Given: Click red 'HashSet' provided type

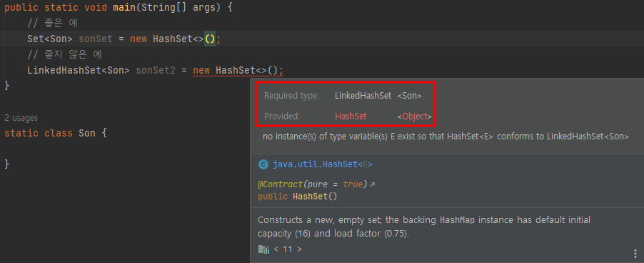Looking at the screenshot, I should click(351, 116).
